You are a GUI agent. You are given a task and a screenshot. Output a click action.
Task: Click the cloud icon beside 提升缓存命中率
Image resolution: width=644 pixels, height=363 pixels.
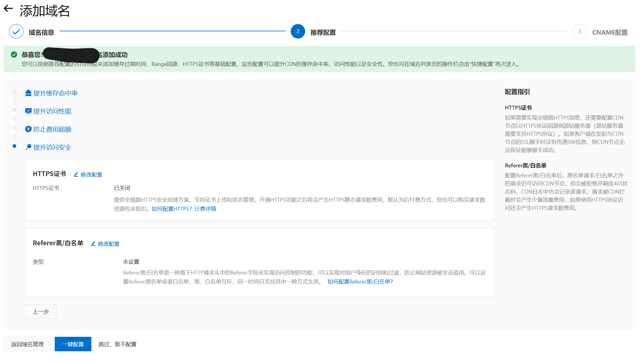coord(28,93)
